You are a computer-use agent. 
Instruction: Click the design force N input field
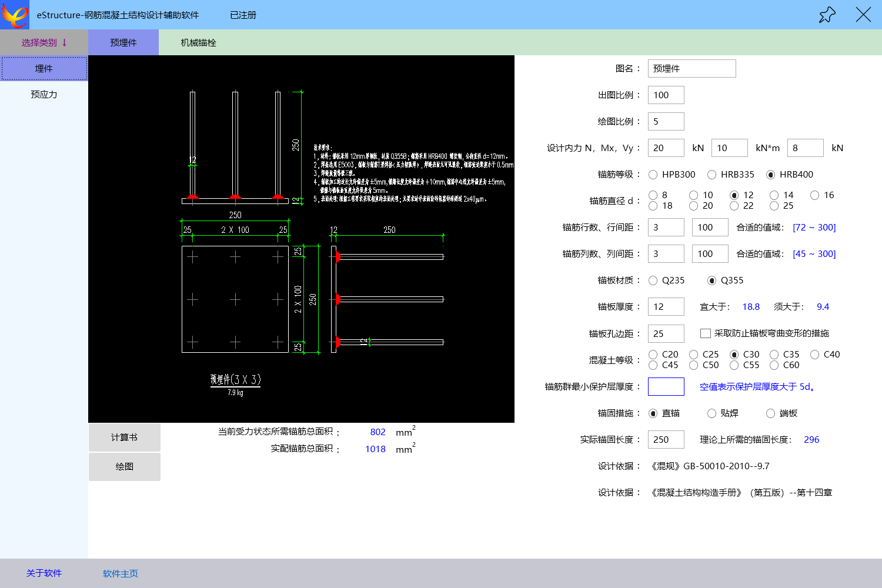[666, 148]
